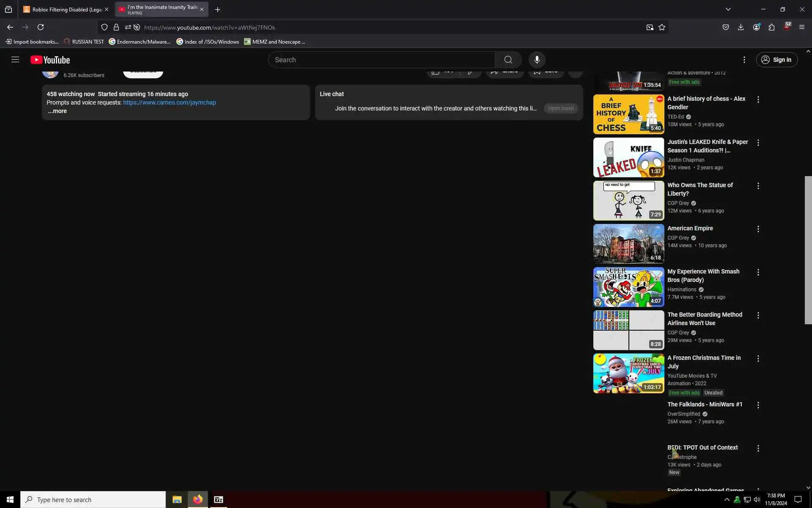Viewport: 812px width, 508px height.
Task: Open the cameo.com/jaymchap link
Action: point(169,102)
